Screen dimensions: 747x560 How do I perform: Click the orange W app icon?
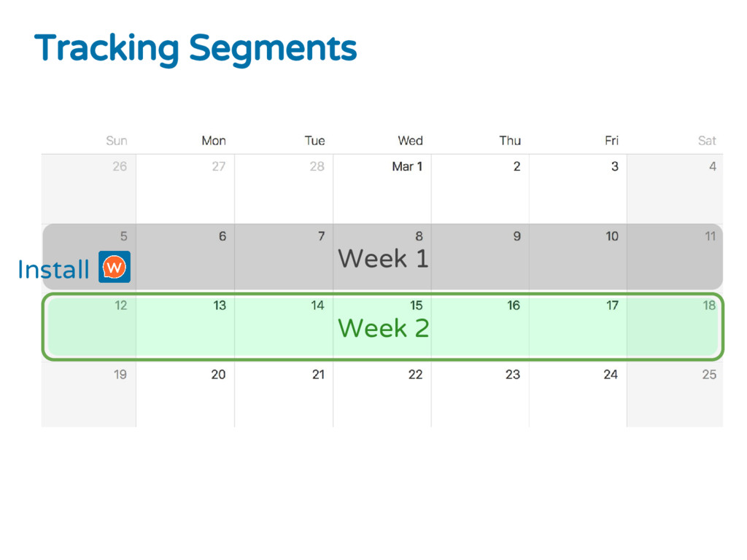115,267
